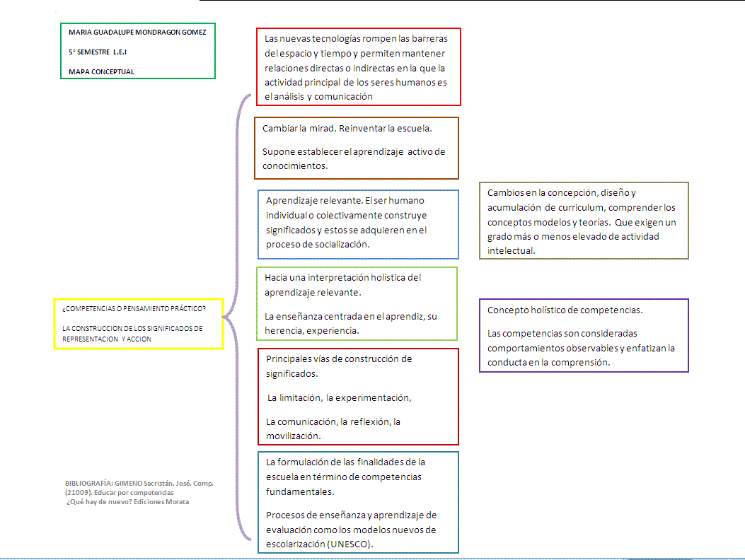
Task: Click text 'Concepto holístico de competencias.'
Action: pos(565,310)
